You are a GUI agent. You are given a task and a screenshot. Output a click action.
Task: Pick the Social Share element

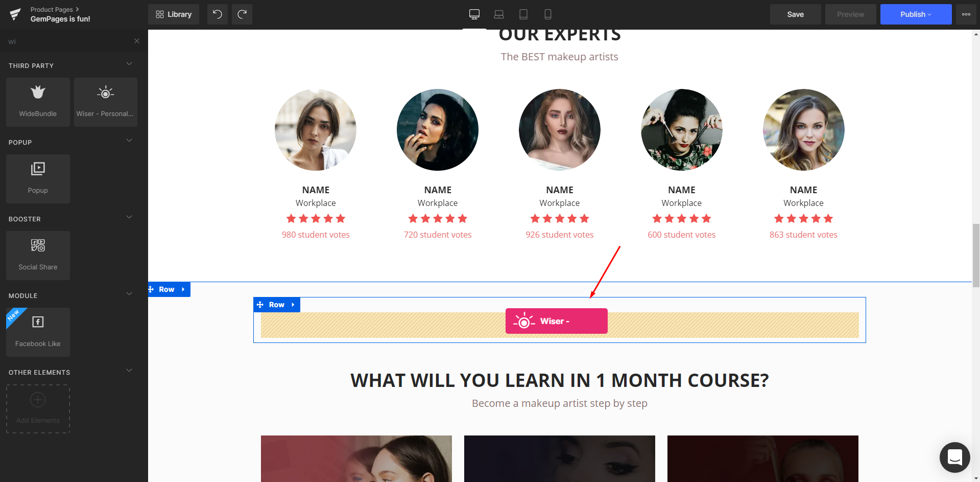38,256
